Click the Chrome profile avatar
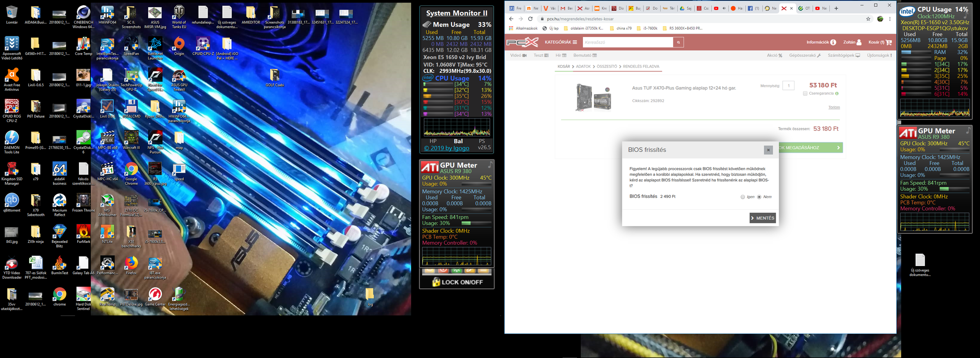The width and height of the screenshot is (980, 358). coord(880,19)
